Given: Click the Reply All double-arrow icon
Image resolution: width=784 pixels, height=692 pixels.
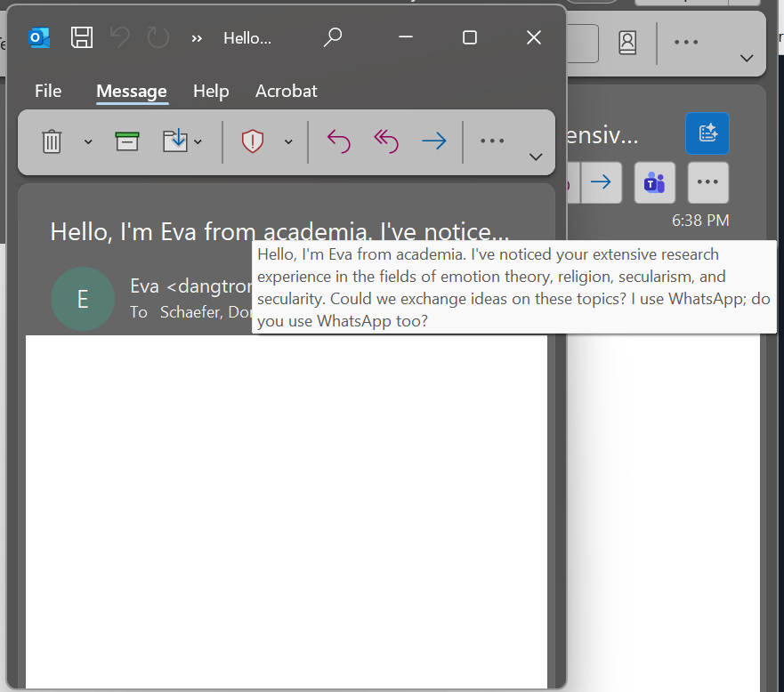Looking at the screenshot, I should (x=386, y=141).
